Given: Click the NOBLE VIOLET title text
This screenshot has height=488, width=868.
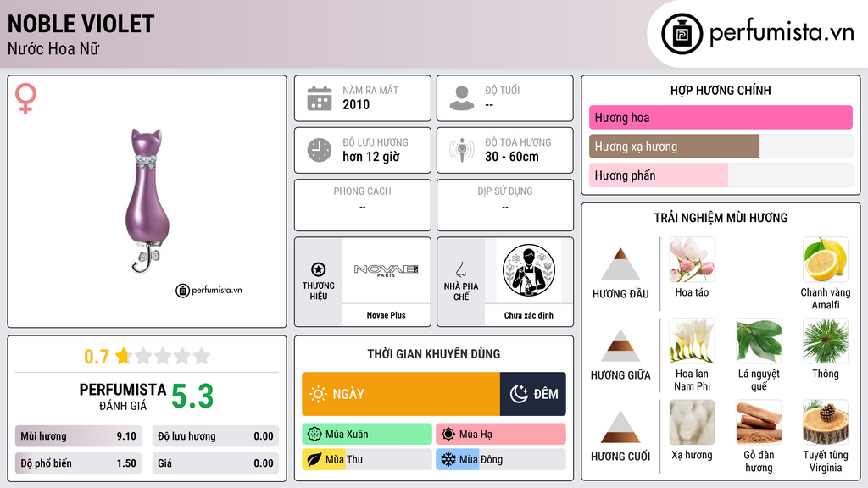Looking at the screenshot, I should (81, 24).
